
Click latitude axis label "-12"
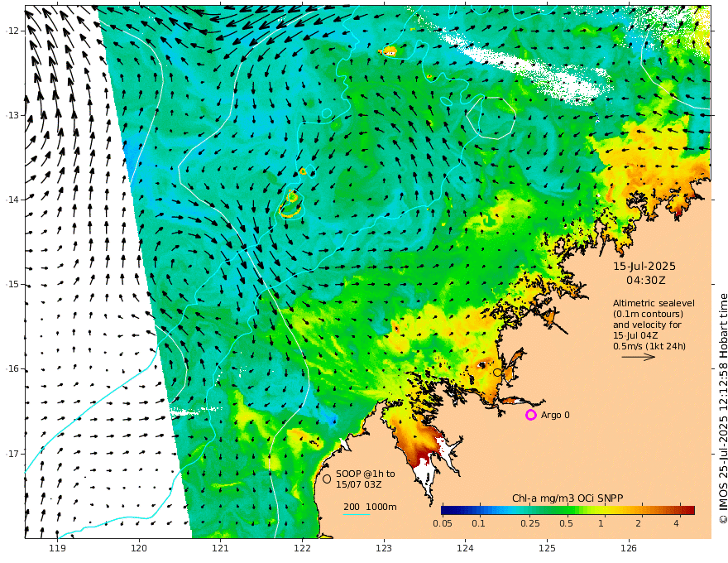pos(12,31)
